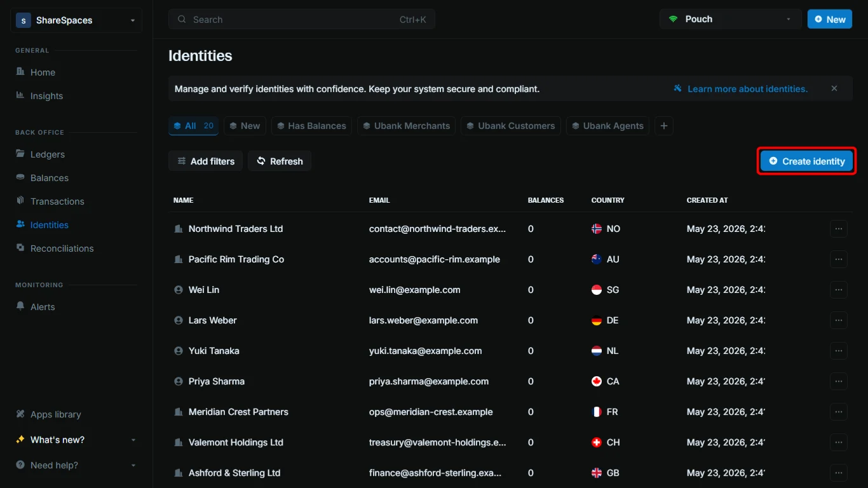Image resolution: width=868 pixels, height=488 pixels.
Task: Click the Yuki Tanaka identity name
Action: tap(214, 351)
